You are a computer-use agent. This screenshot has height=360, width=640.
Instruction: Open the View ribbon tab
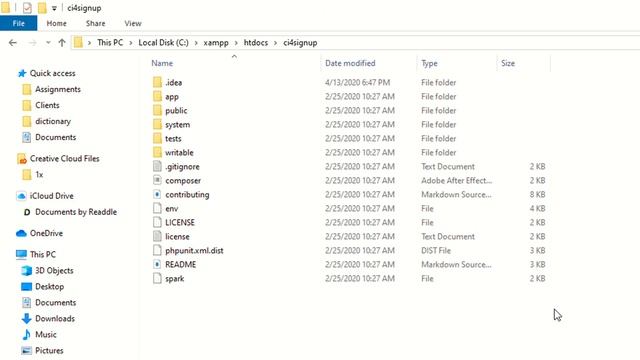(133, 23)
